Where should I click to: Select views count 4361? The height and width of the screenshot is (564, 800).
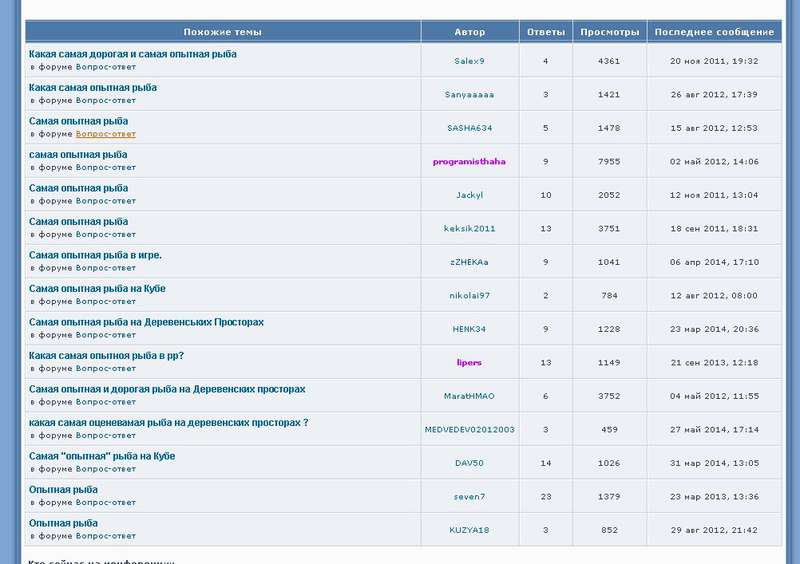coord(609,61)
